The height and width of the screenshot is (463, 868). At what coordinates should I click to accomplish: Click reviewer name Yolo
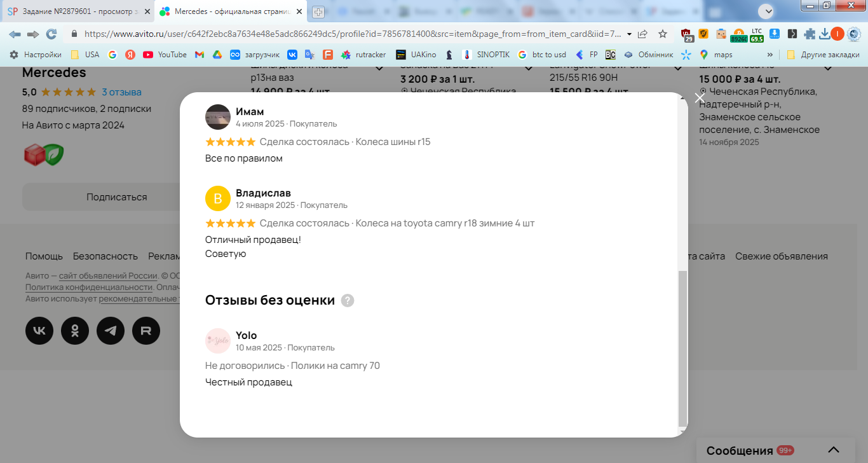pyautogui.click(x=246, y=335)
